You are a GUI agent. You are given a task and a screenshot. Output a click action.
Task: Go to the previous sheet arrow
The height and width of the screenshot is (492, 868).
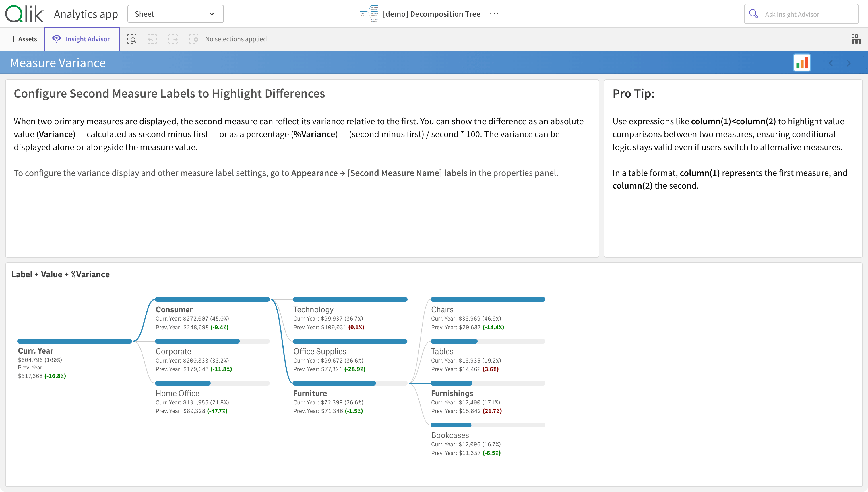click(x=830, y=63)
